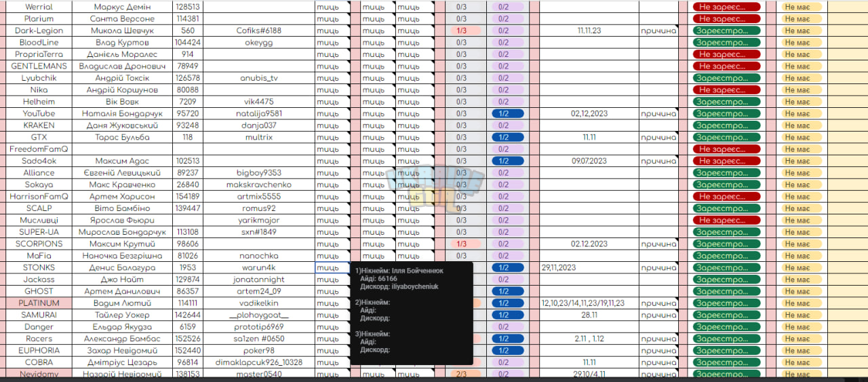Screen dimensions: 868x382
Task: Select the date cell 09.07.2023
Action: [x=589, y=161]
